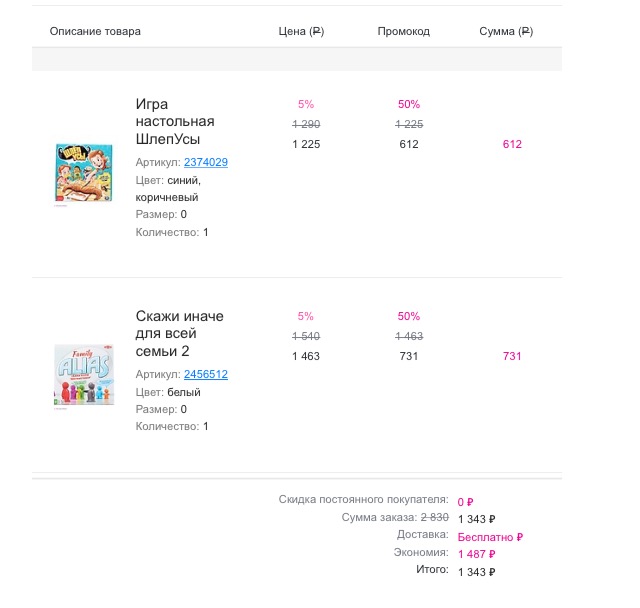Viewport: 640px width, 608px height.
Task: Click the Цена column header
Action: (x=301, y=31)
